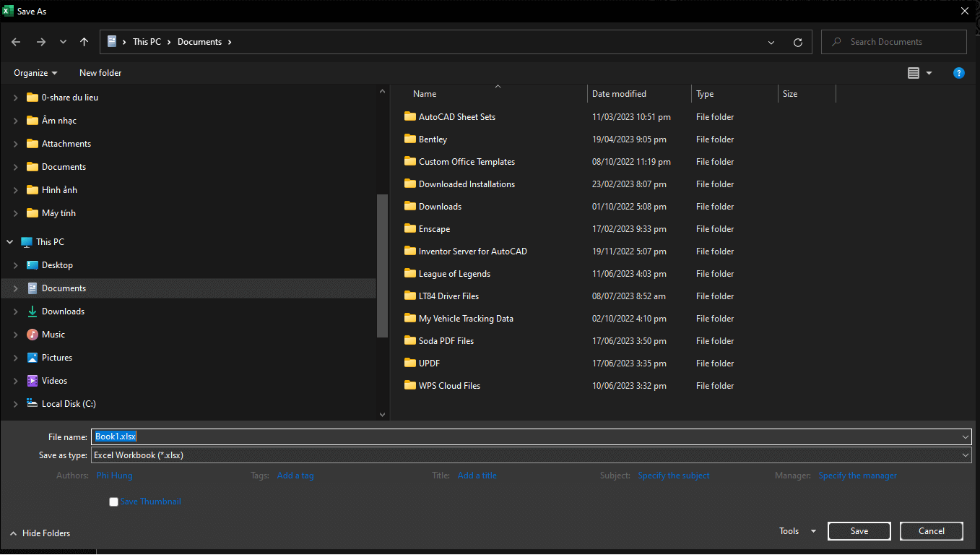Click the Add a tag link
The width and height of the screenshot is (980, 555).
295,476
